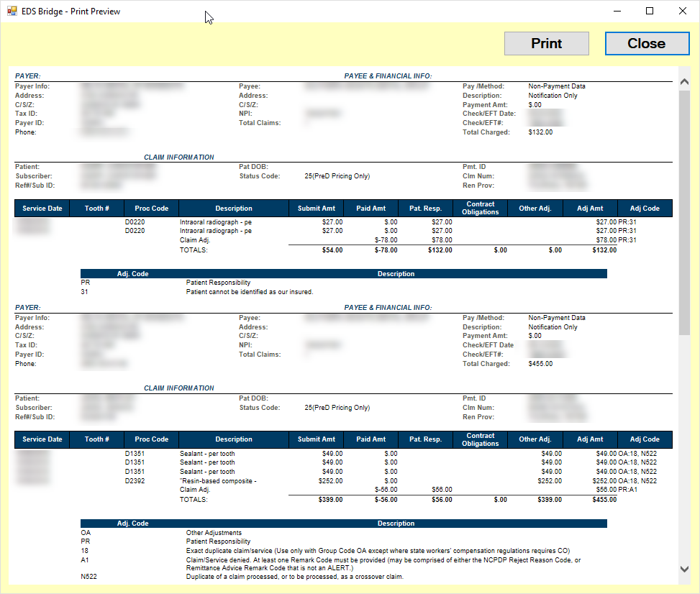Viewport: 700px width, 594px height.
Task: Select the $455.00 Total Charged value
Action: click(x=540, y=364)
